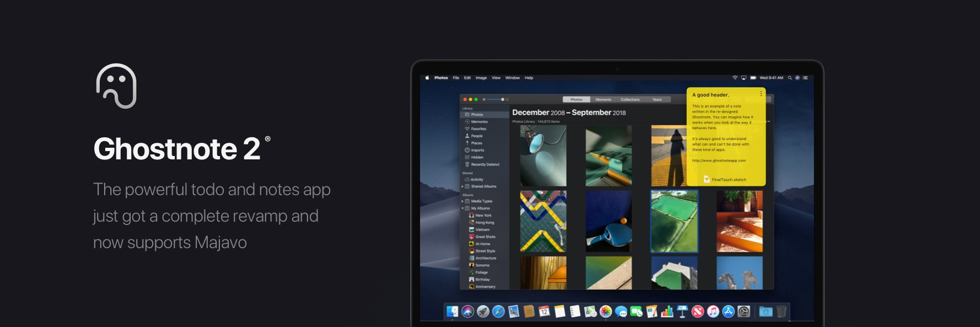
Task: Switch to the Moments tab
Action: [604, 99]
